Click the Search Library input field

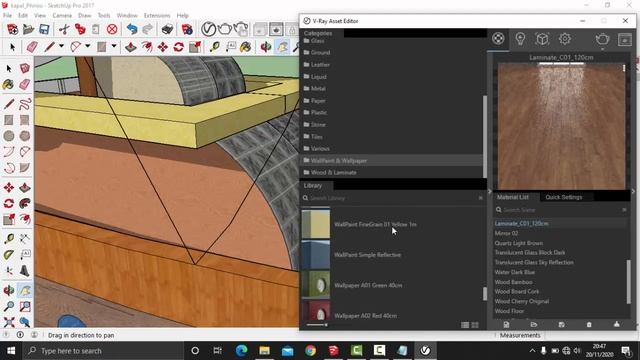click(x=393, y=198)
